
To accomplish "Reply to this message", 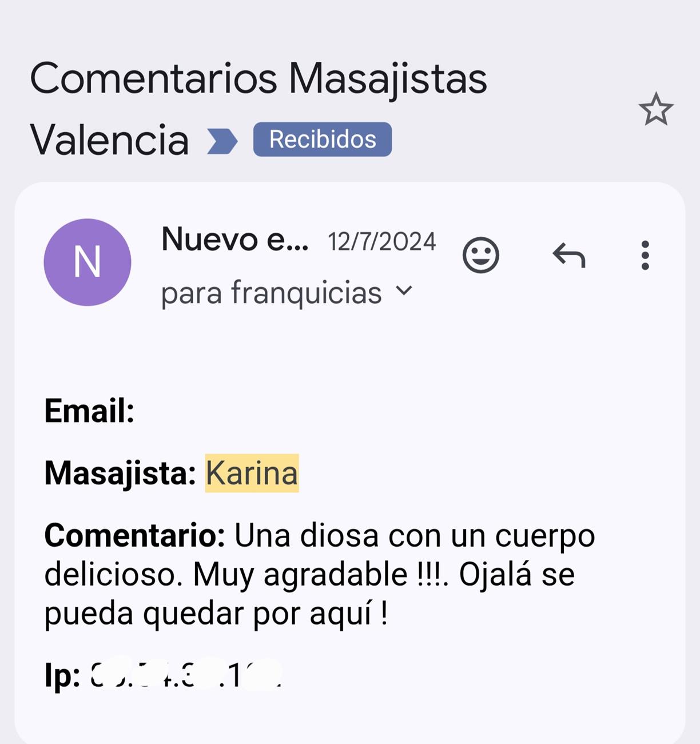I will (568, 255).
